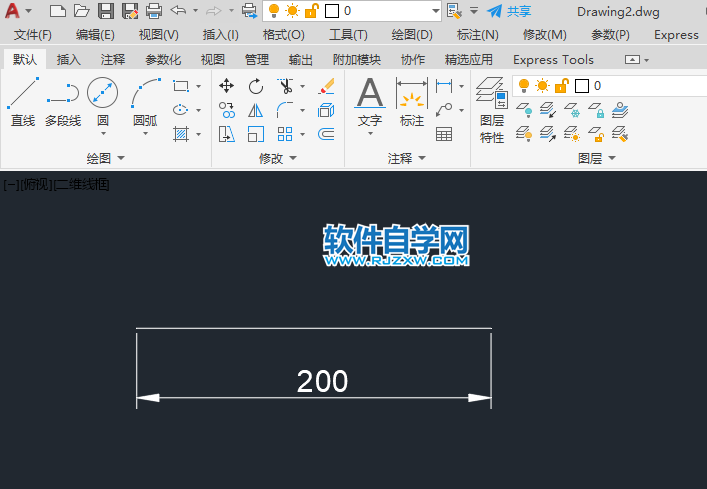
Task: Click the white layer color swatch in ribbon
Action: [x=582, y=86]
